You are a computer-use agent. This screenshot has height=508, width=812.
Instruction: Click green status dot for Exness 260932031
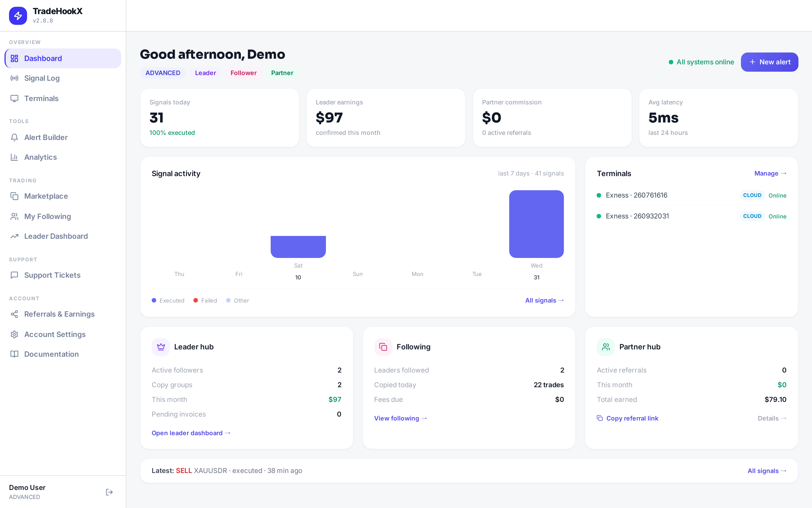point(599,216)
